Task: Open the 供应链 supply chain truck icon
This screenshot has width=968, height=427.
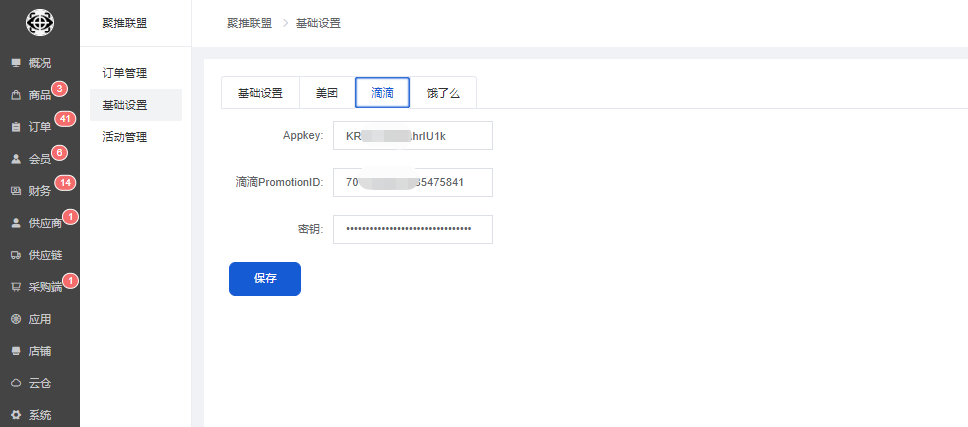Action: click(16, 255)
